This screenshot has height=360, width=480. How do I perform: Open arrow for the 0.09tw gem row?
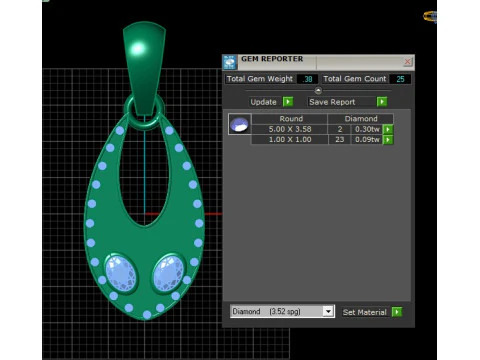click(x=388, y=140)
